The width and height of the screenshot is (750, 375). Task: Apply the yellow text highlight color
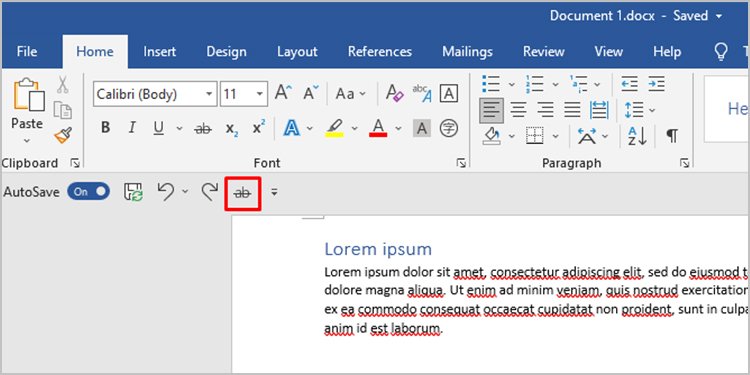coord(334,128)
